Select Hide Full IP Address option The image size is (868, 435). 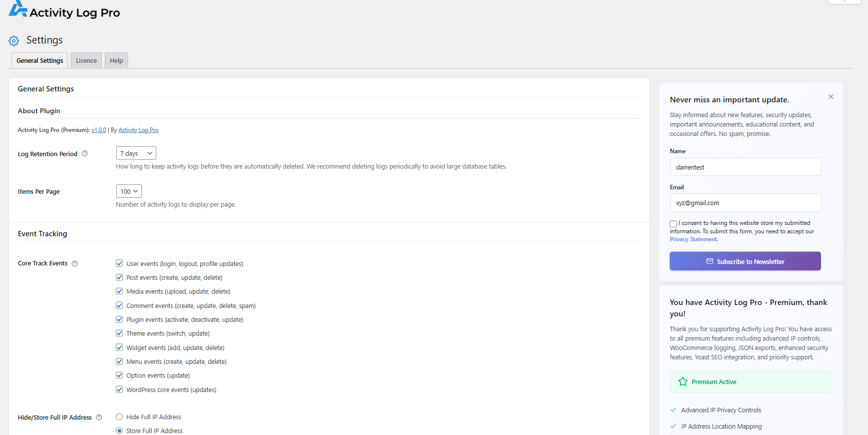pos(119,417)
